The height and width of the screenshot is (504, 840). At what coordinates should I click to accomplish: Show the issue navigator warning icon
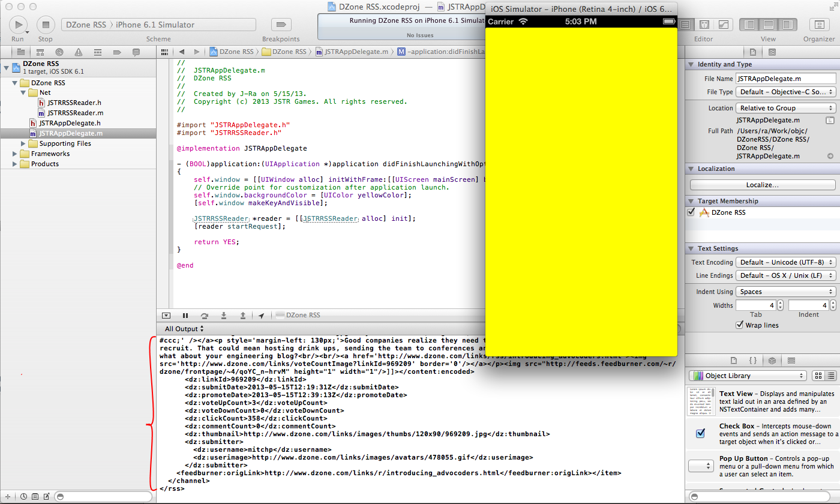(x=79, y=52)
